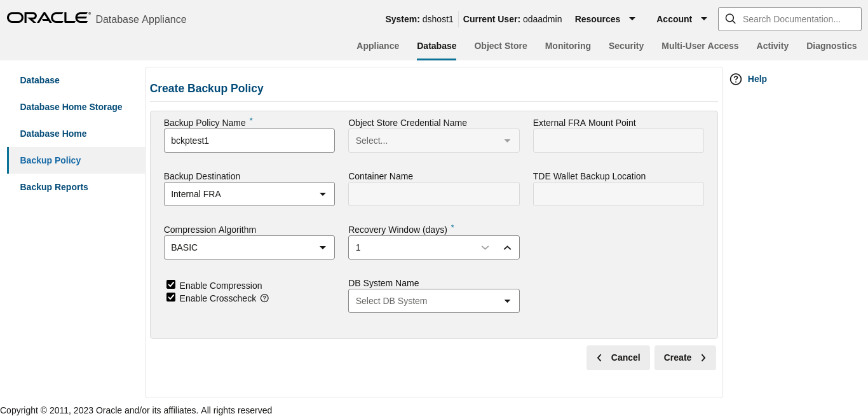This screenshot has width=868, height=416.
Task: Open the Resources menu
Action: (x=605, y=19)
